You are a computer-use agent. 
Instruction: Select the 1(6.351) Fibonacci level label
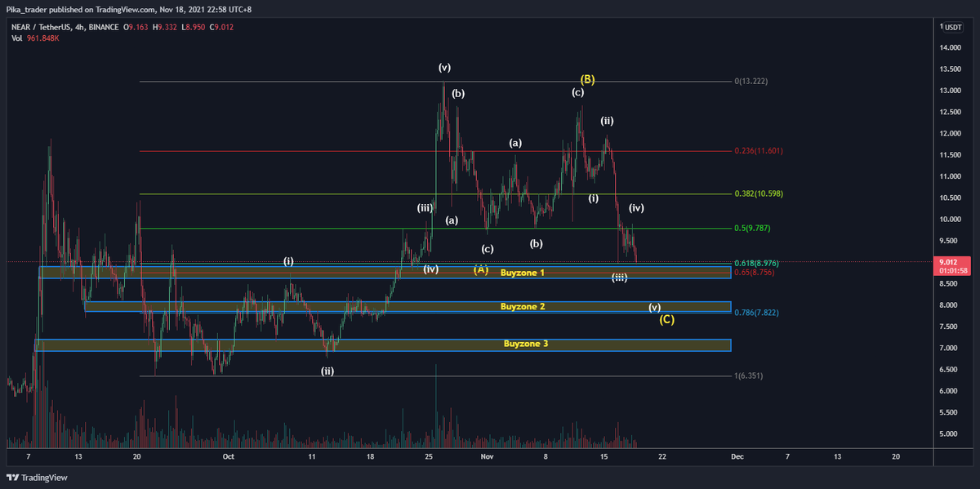[750, 376]
